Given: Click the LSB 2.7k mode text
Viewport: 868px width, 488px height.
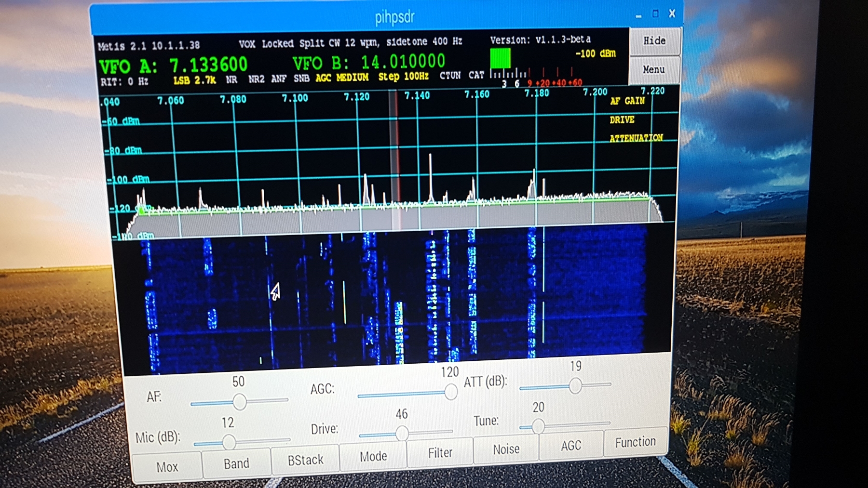Looking at the screenshot, I should coord(194,80).
